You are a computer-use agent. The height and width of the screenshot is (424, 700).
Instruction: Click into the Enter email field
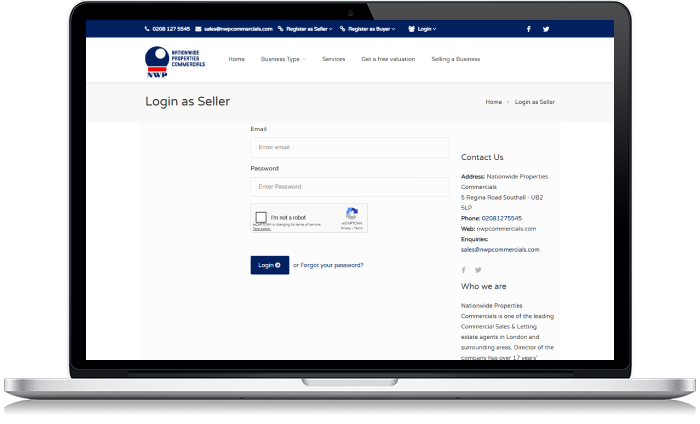click(349, 147)
